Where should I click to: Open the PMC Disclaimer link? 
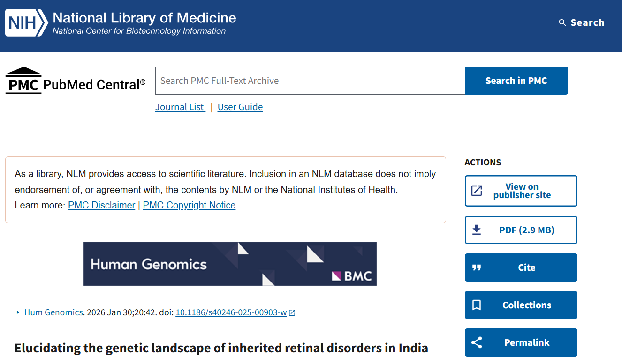pos(101,205)
